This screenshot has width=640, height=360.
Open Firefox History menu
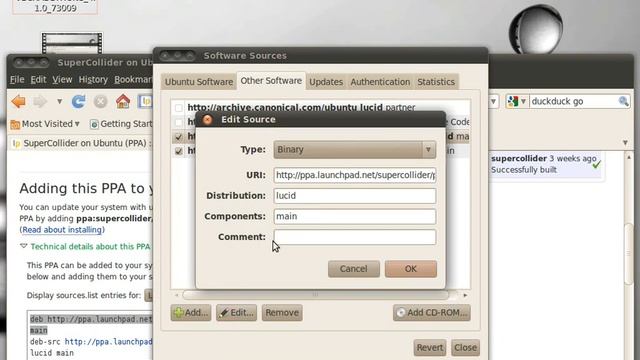(93, 80)
